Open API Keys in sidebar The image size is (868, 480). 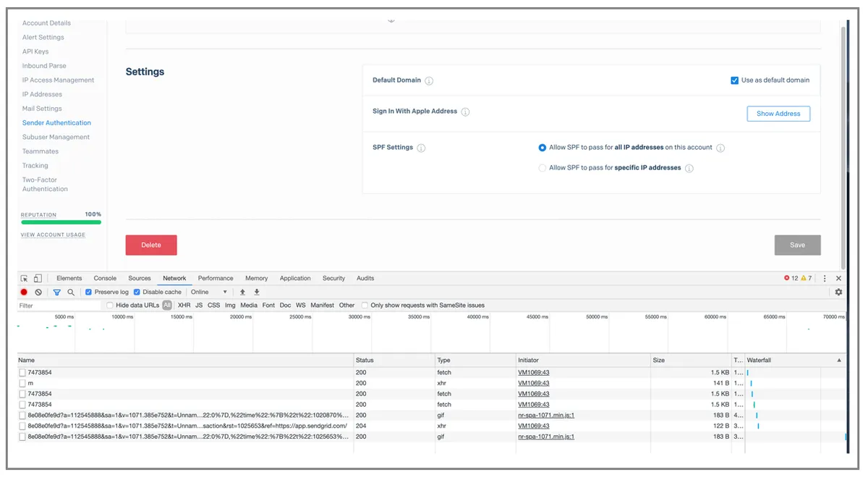(x=35, y=51)
